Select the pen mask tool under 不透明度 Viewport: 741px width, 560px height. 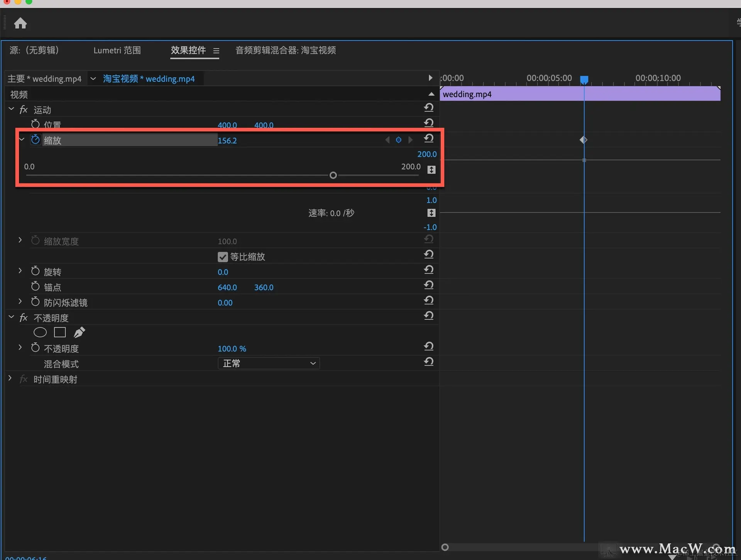(80, 332)
